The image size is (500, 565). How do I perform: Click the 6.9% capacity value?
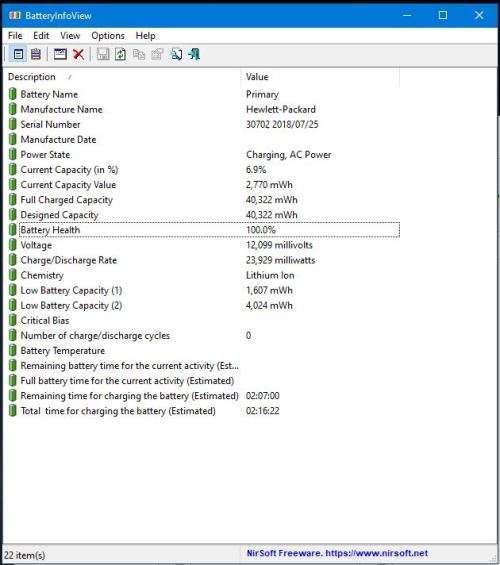click(x=256, y=170)
